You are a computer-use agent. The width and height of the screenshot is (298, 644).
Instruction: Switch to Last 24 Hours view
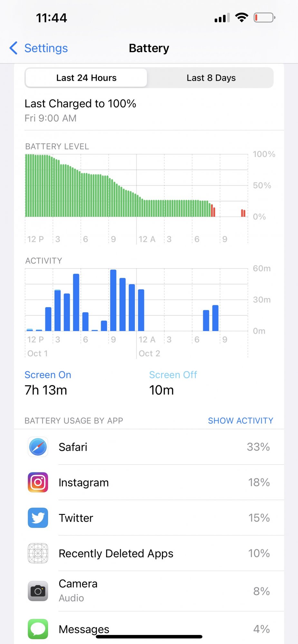point(86,78)
